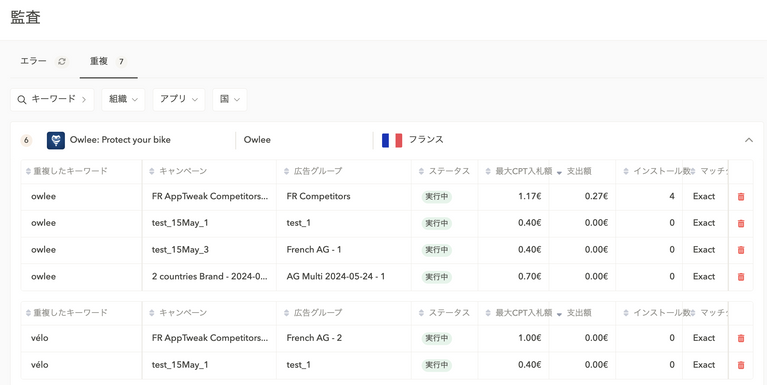Delete the owlee FR Competitors row
This screenshot has width=767, height=385.
741,197
